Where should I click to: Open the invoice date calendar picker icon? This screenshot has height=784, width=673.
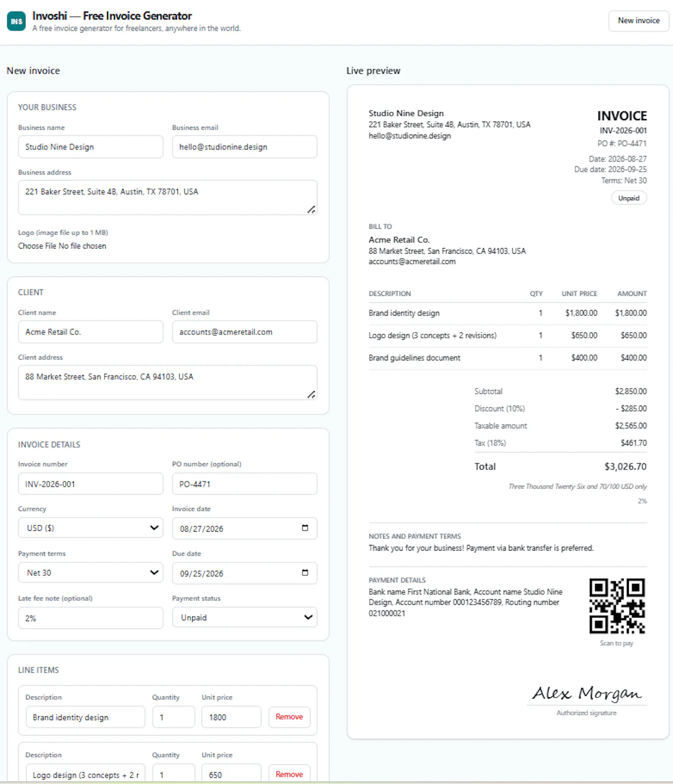pos(305,528)
